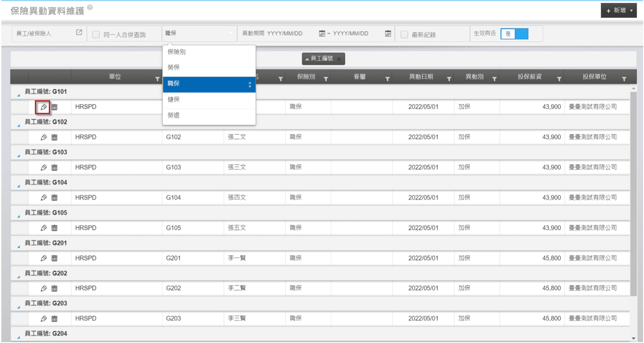The height and width of the screenshot is (343, 644).
Task: Open the start date calendar picker icon
Action: (322, 34)
